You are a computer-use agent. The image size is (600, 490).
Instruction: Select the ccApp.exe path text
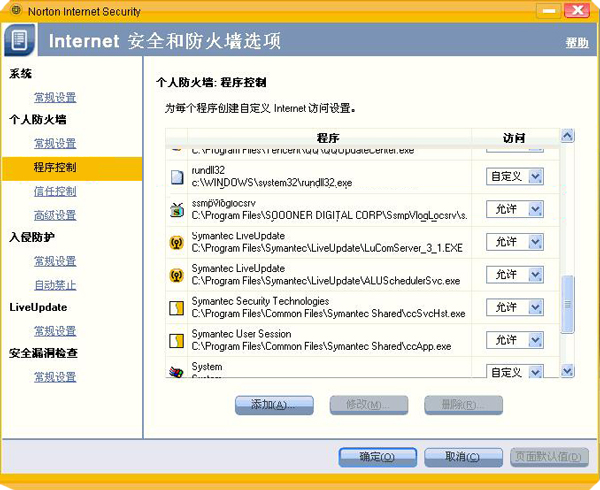(321, 347)
